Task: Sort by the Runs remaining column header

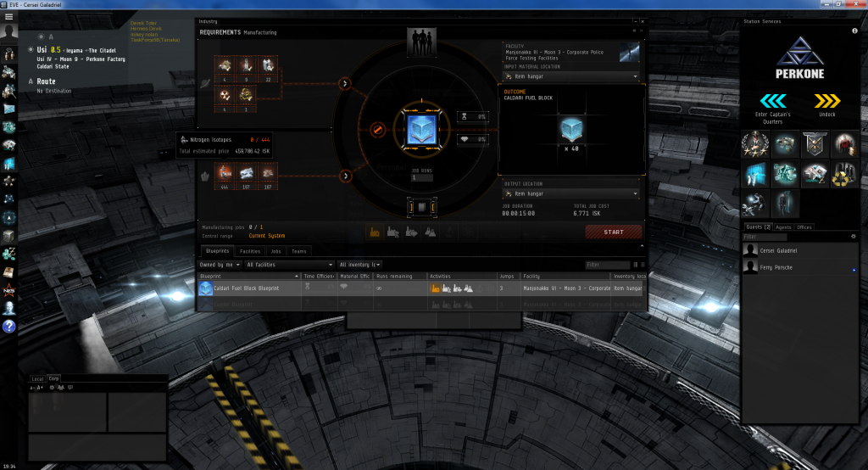Action: (x=400, y=276)
